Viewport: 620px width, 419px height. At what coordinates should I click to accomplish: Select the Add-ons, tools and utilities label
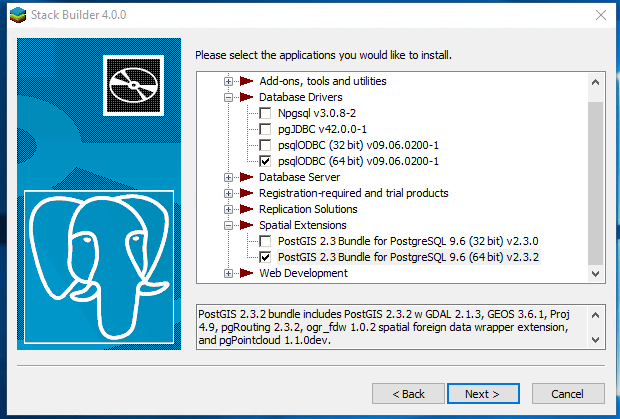pyautogui.click(x=323, y=81)
